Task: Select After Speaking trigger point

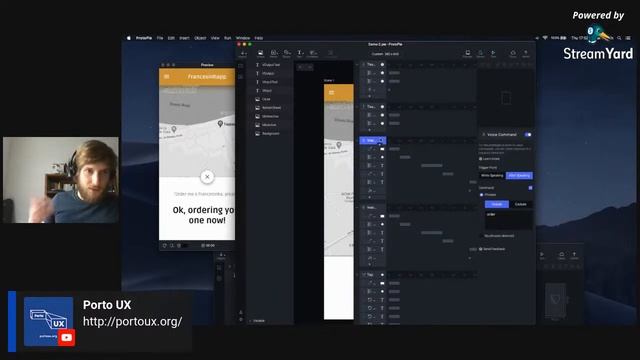Action: [519, 176]
